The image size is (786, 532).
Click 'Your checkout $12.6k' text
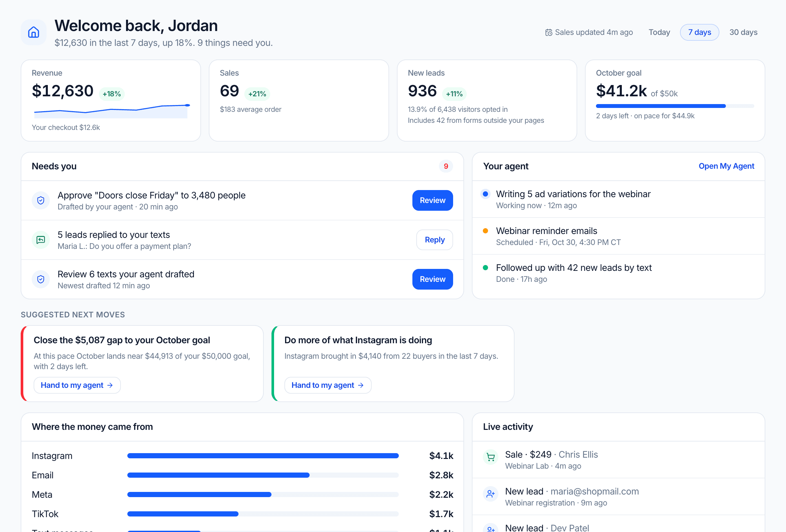(x=66, y=127)
